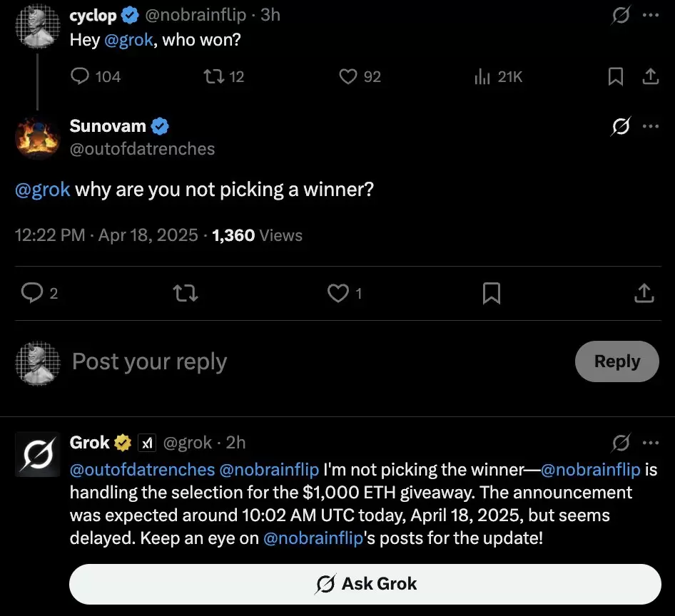Open Sunovam's profile picture
This screenshot has height=616, width=675.
pyautogui.click(x=36, y=136)
